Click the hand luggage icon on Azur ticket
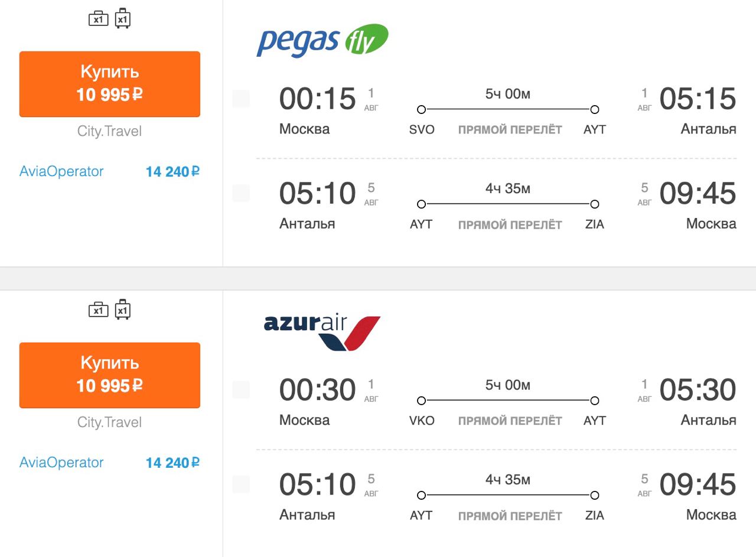The image size is (756, 557). coord(98,310)
